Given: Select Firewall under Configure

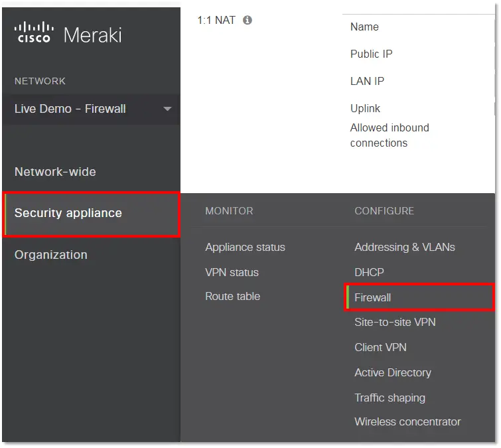Looking at the screenshot, I should pyautogui.click(x=373, y=297).
